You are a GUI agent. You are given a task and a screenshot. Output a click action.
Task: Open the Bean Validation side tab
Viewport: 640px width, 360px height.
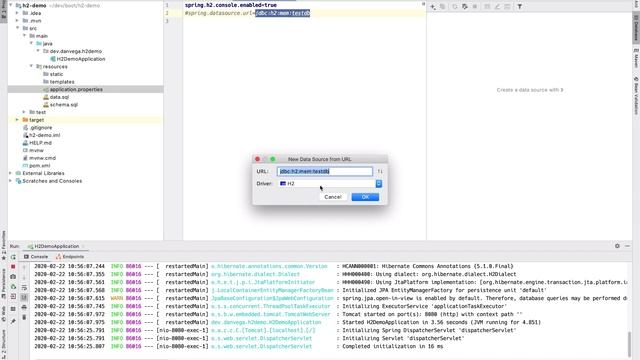[636, 96]
